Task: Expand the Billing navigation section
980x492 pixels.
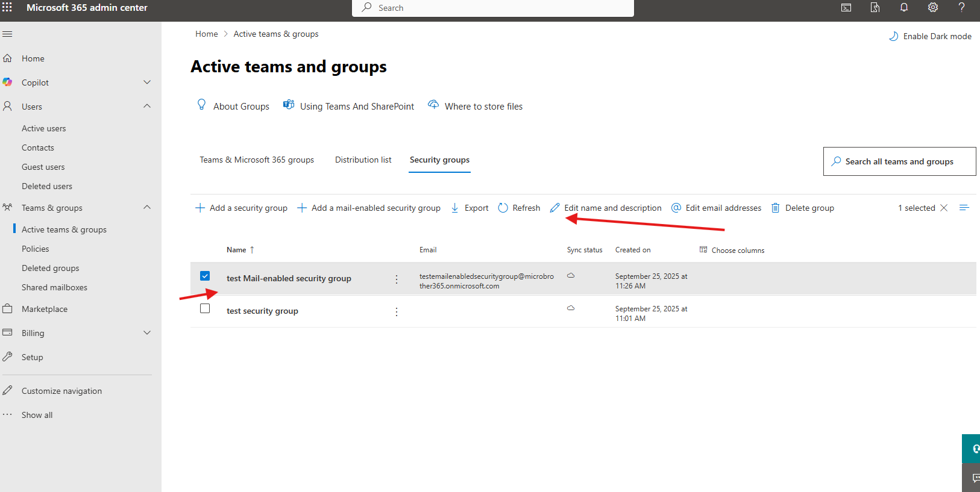Action: click(x=147, y=333)
